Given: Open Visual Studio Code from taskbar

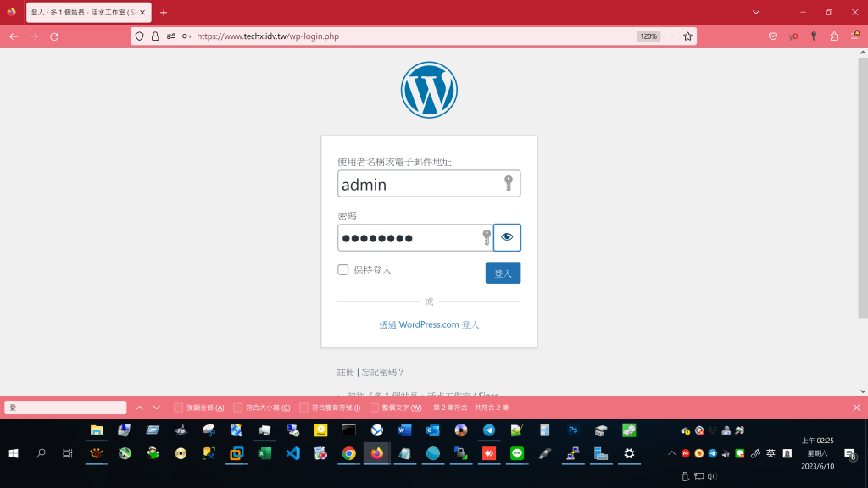Looking at the screenshot, I should click(292, 453).
